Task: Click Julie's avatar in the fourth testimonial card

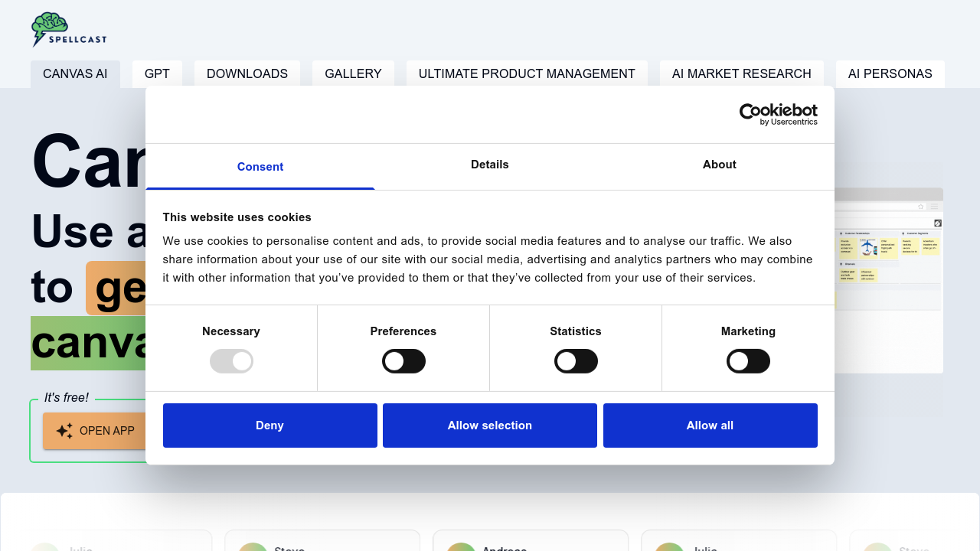Action: click(668, 546)
